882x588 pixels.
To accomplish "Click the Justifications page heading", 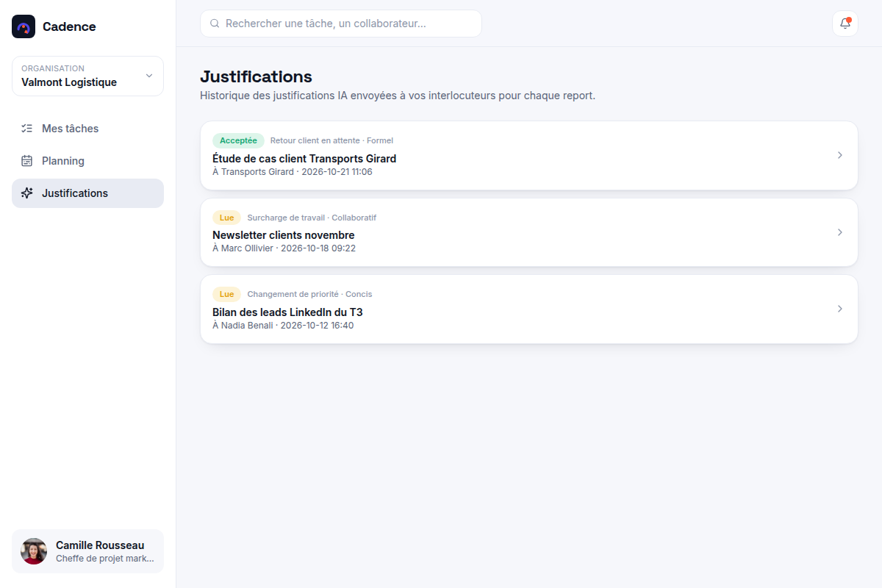I will pyautogui.click(x=256, y=76).
